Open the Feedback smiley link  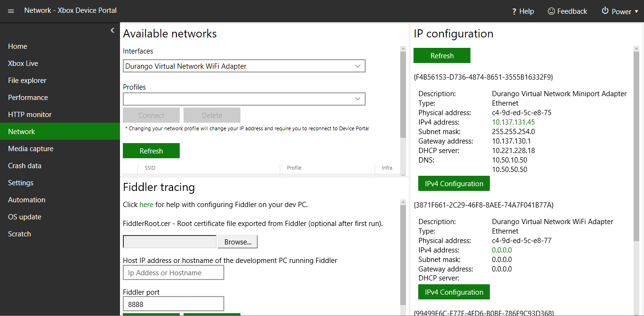567,11
